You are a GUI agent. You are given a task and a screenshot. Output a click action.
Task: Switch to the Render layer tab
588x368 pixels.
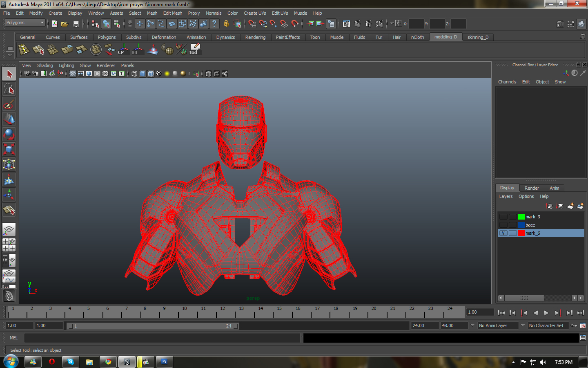click(x=531, y=188)
